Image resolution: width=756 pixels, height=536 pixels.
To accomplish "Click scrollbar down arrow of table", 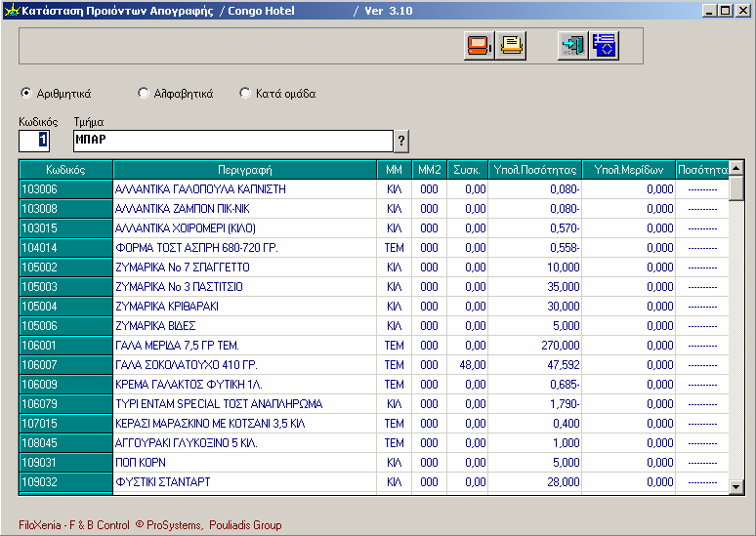I will click(x=736, y=487).
